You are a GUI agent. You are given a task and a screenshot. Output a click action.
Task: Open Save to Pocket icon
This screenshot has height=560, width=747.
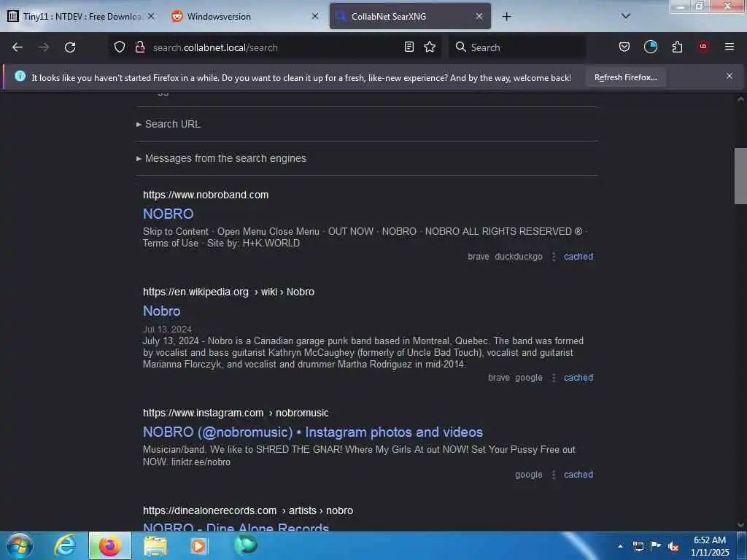(624, 47)
